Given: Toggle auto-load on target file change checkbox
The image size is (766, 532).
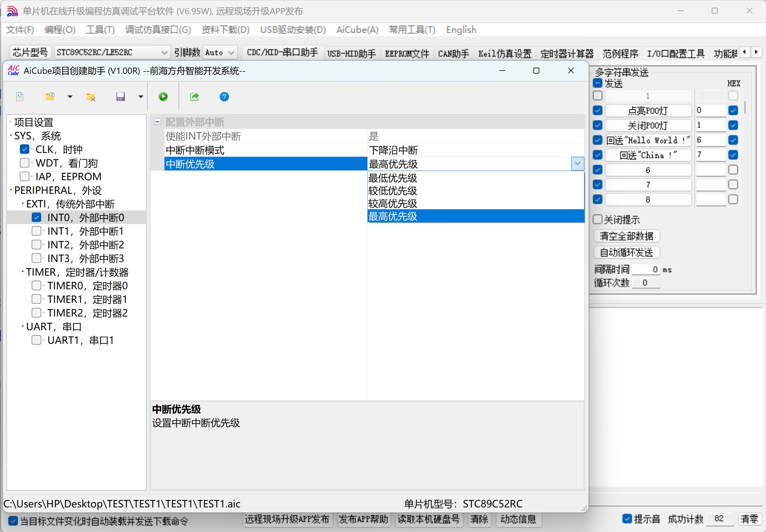Looking at the screenshot, I should pos(13,521).
